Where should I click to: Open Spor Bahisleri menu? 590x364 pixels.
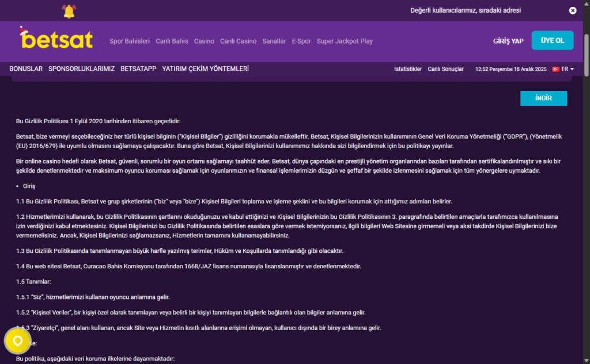pos(130,41)
